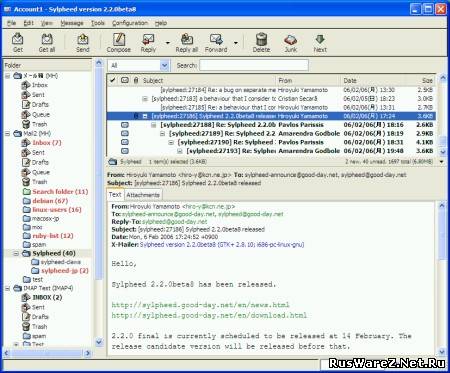The height and width of the screenshot is (373, 450).
Task: Mark message as Junk
Action: 290,39
